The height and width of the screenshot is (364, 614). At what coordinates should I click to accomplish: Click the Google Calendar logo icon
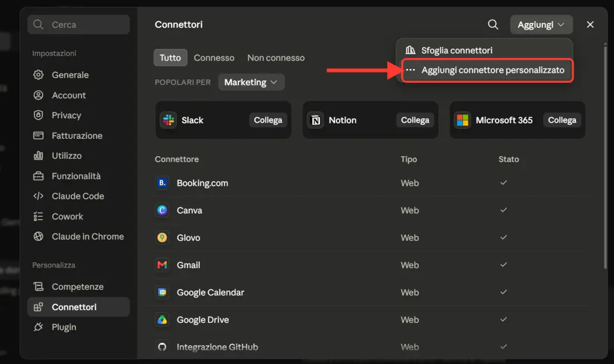click(162, 292)
